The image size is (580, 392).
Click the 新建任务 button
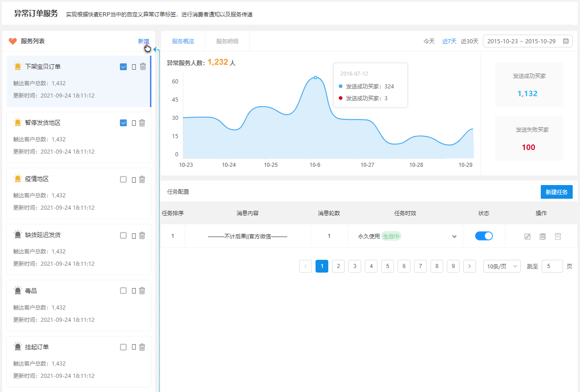[x=557, y=192]
